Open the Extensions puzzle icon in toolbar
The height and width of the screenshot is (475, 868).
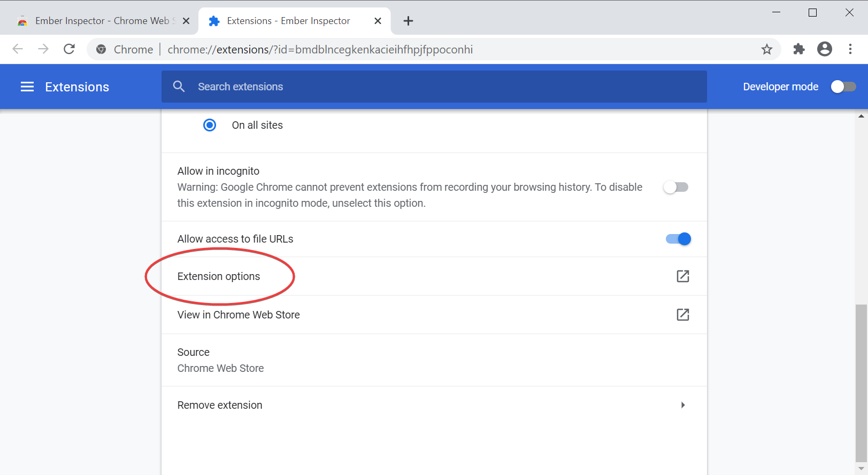pyautogui.click(x=798, y=49)
